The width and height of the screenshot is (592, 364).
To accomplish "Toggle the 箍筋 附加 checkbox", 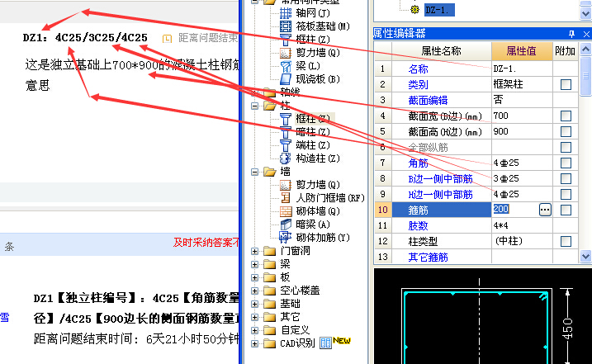I will click(x=566, y=210).
